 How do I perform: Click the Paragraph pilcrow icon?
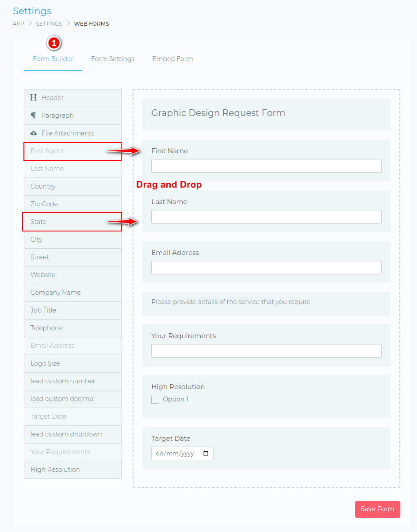point(34,116)
